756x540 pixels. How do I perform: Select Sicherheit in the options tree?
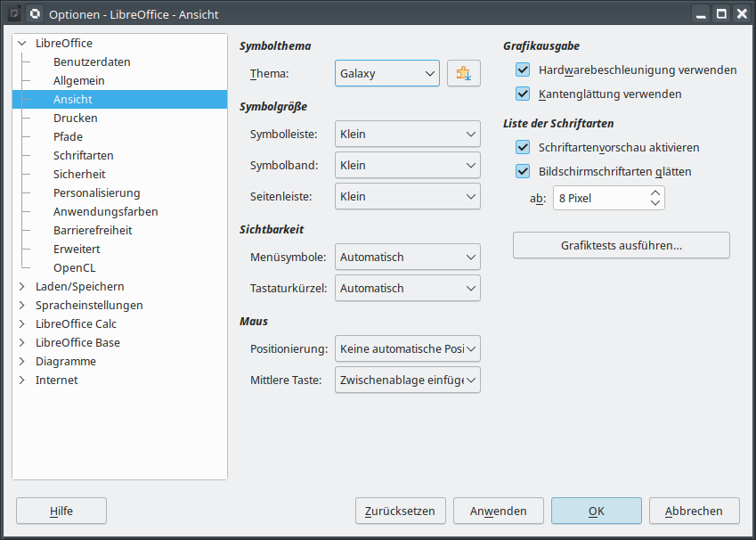[x=79, y=175]
